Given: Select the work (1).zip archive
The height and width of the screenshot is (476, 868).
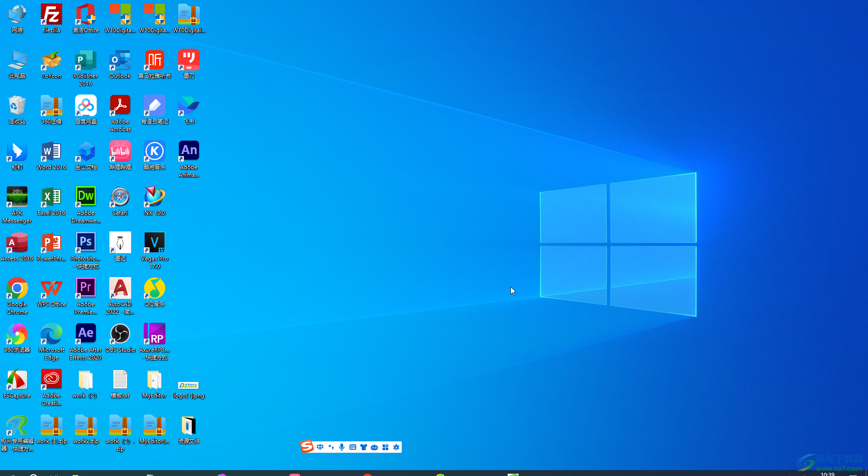Looking at the screenshot, I should pyautogui.click(x=51, y=429).
